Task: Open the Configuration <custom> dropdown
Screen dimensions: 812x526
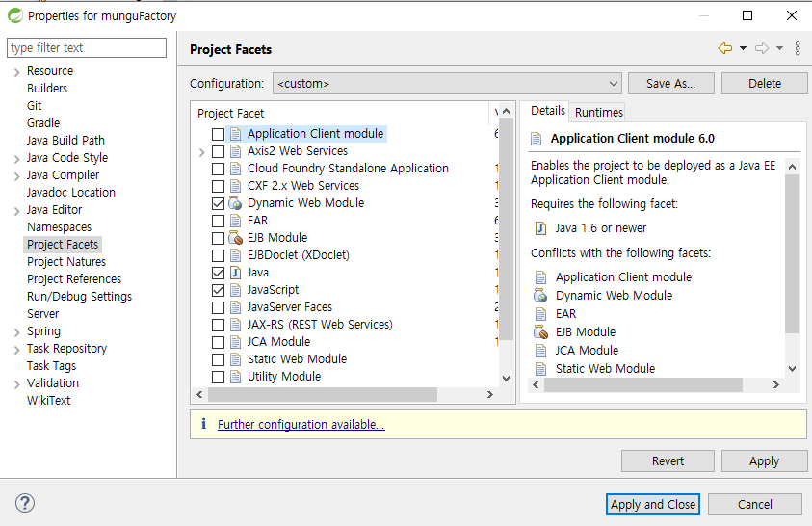Action: [448, 84]
